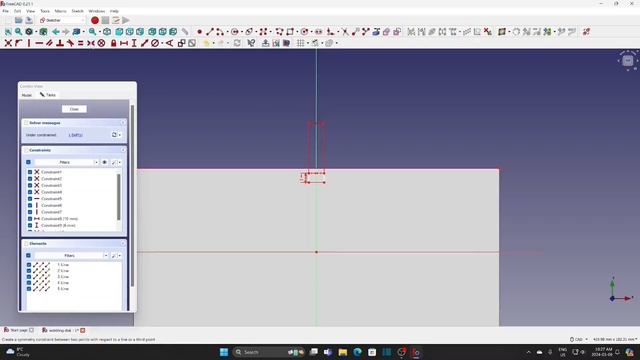Click the navigation cube in viewport
Image resolution: width=640 pixels, height=360 pixels.
pos(628,61)
